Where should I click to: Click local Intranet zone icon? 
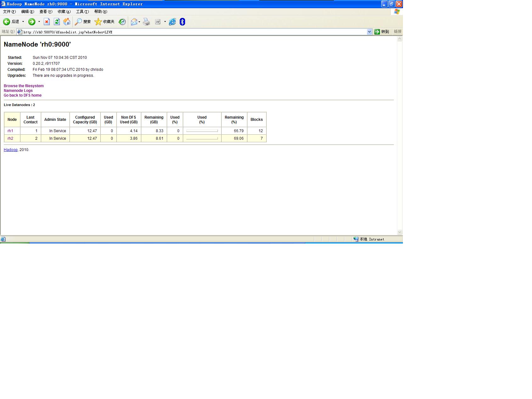pyautogui.click(x=356, y=239)
